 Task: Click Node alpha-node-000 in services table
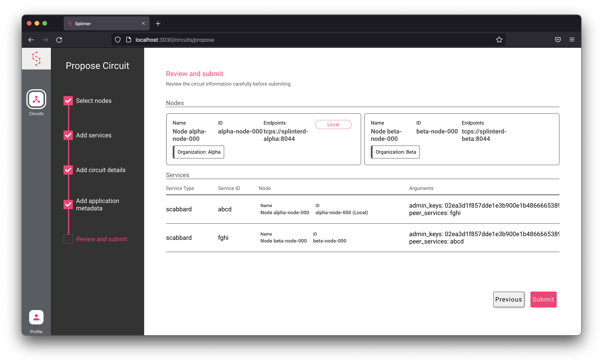pyautogui.click(x=285, y=212)
